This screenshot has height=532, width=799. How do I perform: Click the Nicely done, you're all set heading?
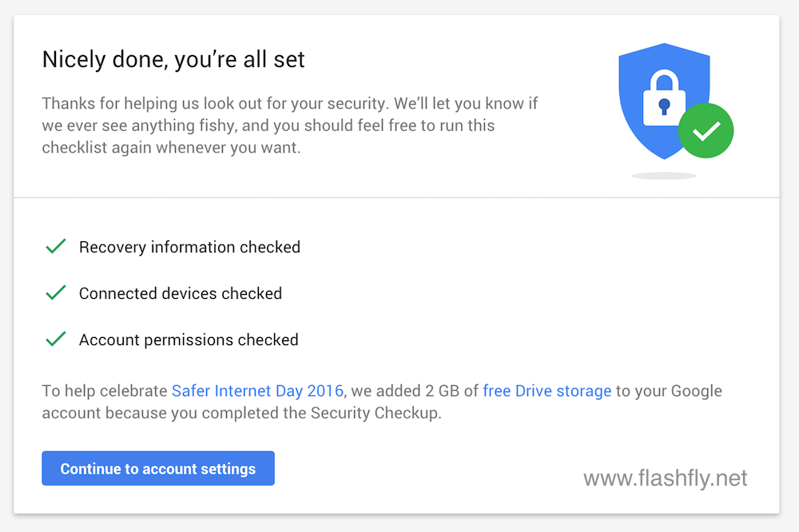[173, 59]
